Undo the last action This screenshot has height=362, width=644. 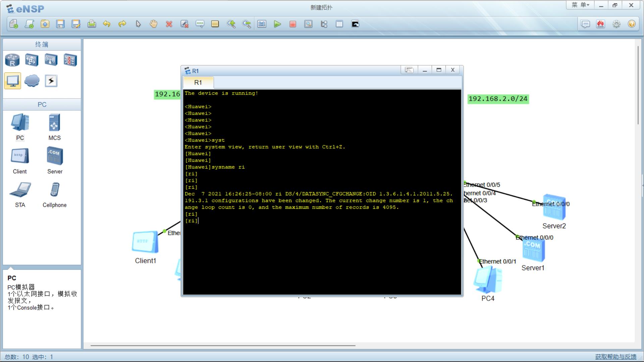[107, 24]
